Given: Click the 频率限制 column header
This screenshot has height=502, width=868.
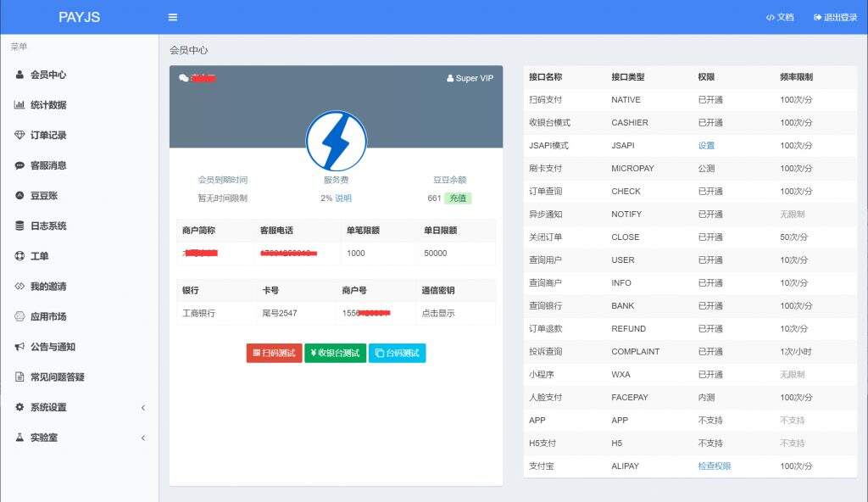Looking at the screenshot, I should tap(796, 77).
